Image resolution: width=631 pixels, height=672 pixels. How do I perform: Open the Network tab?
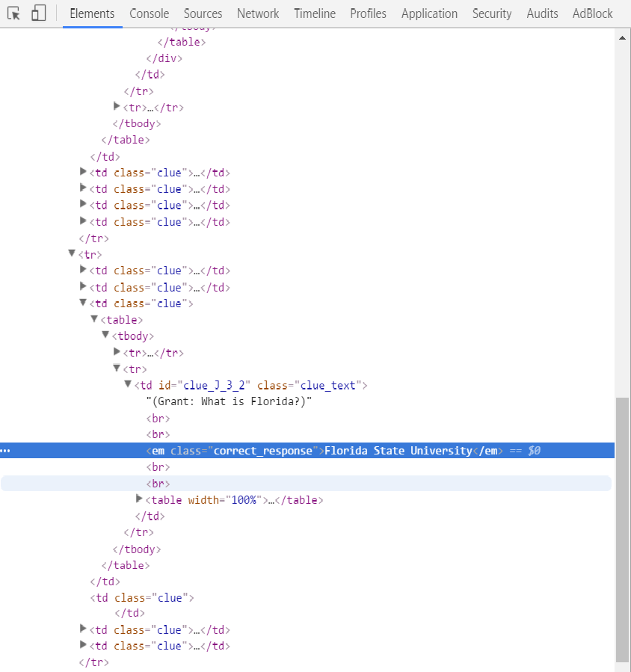[258, 13]
